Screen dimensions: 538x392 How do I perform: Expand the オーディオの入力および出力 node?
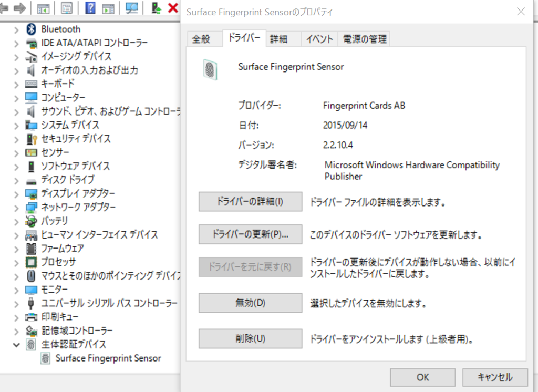point(16,71)
